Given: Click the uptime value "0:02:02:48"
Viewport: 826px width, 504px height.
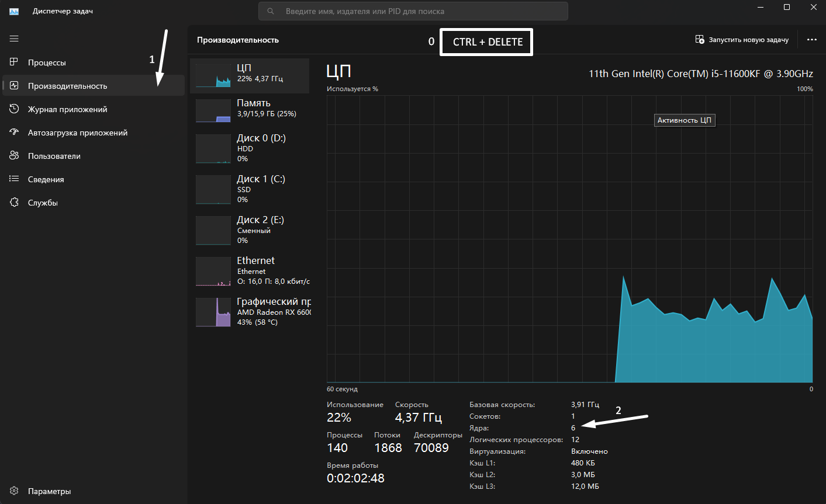Looking at the screenshot, I should point(356,478).
